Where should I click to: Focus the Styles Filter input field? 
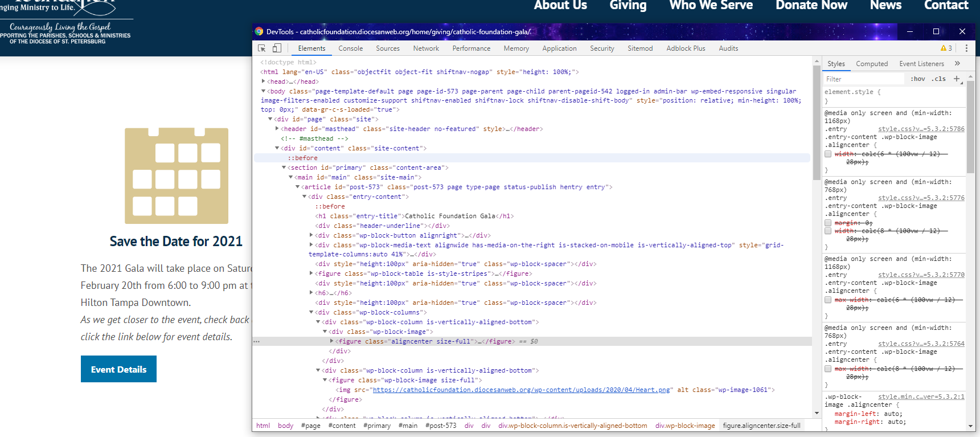coord(863,79)
